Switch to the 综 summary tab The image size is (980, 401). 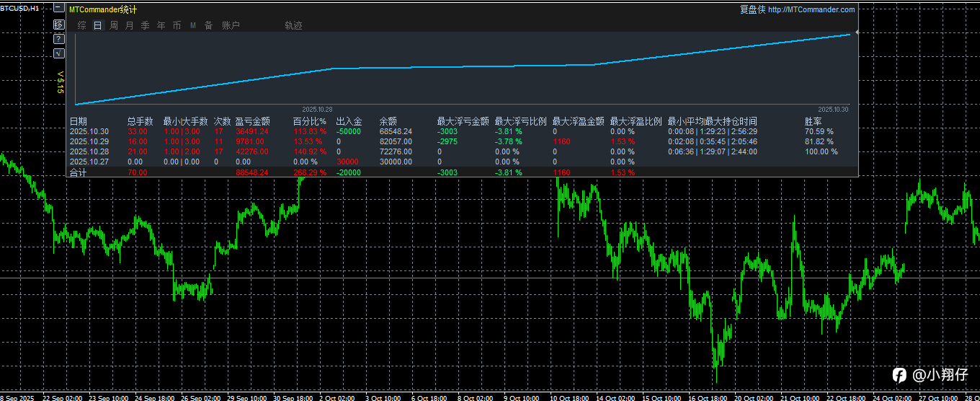81,25
